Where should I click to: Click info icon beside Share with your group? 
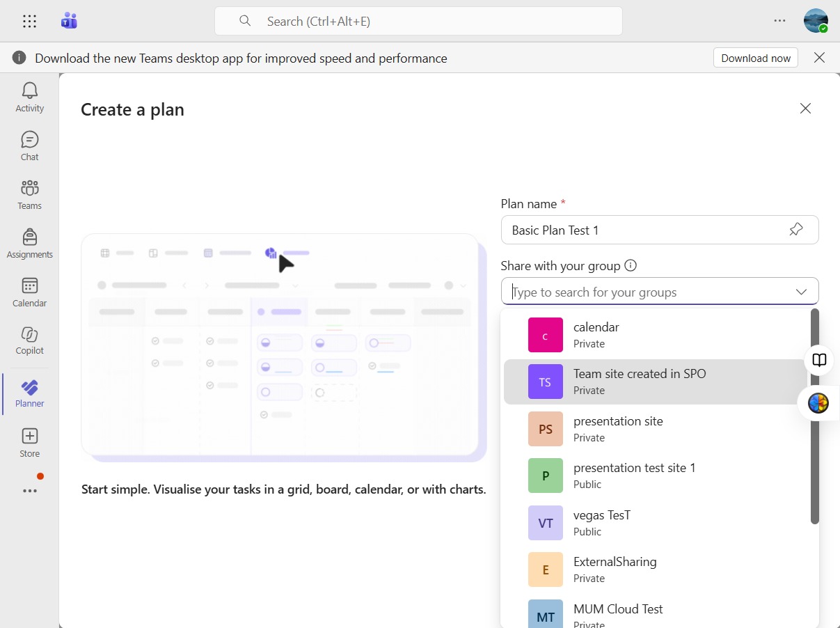click(631, 265)
